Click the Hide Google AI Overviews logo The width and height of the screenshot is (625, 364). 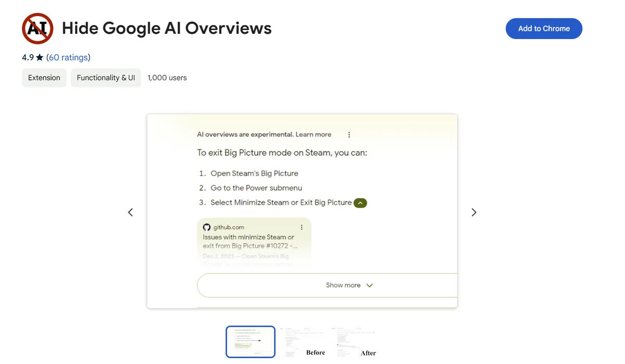[37, 28]
